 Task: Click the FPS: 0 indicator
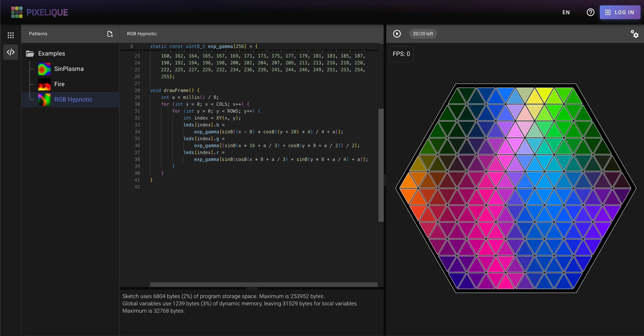pyautogui.click(x=401, y=54)
